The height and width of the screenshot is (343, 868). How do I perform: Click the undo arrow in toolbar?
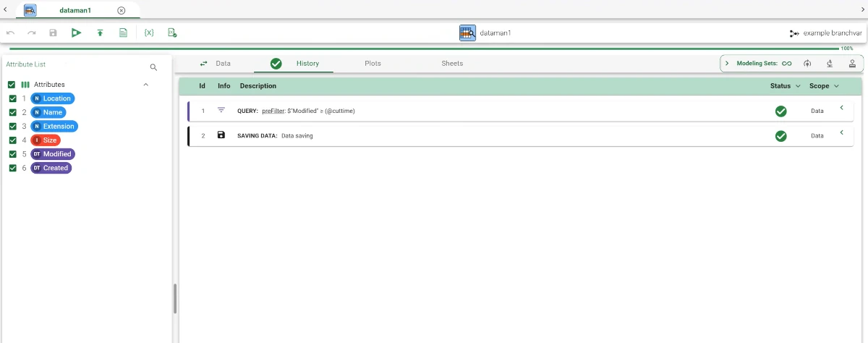[x=10, y=33]
